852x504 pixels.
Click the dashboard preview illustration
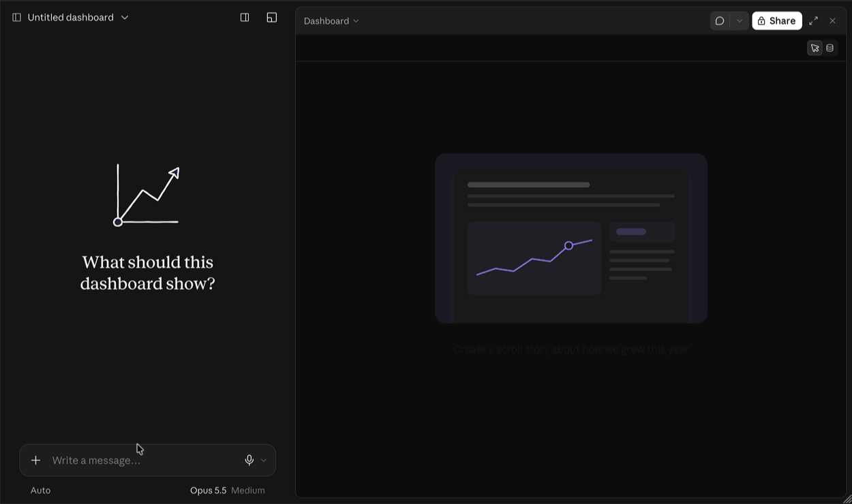tap(571, 238)
